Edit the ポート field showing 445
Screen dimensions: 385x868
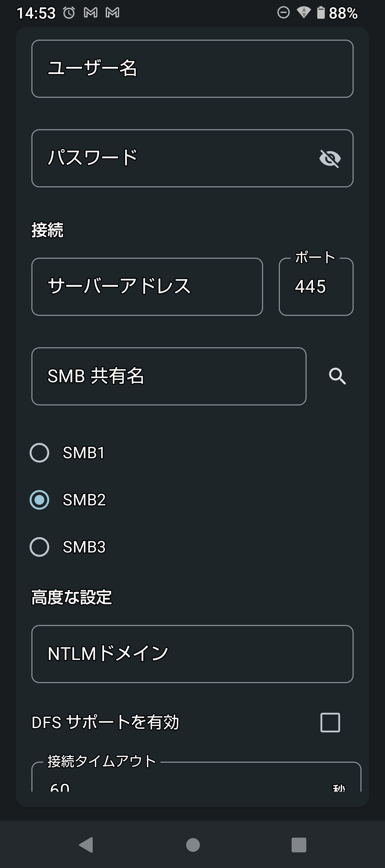[x=316, y=287]
